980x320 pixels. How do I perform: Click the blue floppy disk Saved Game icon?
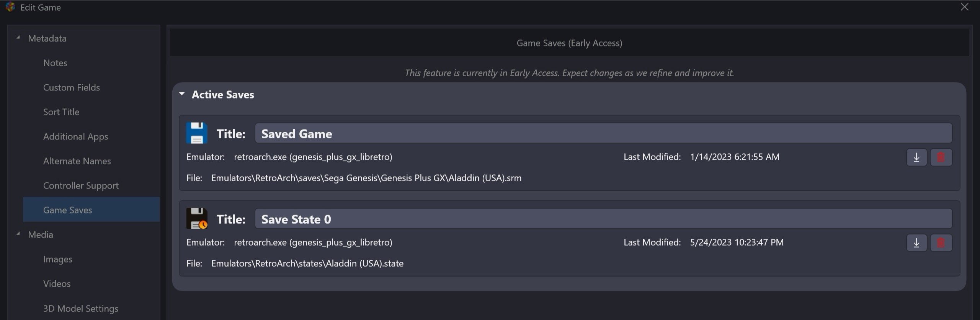197,133
